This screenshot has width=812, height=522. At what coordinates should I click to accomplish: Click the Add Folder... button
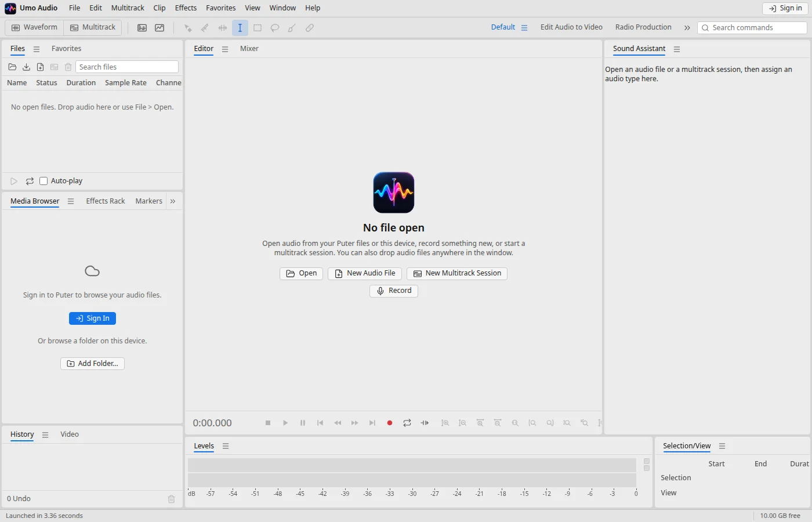tap(93, 364)
